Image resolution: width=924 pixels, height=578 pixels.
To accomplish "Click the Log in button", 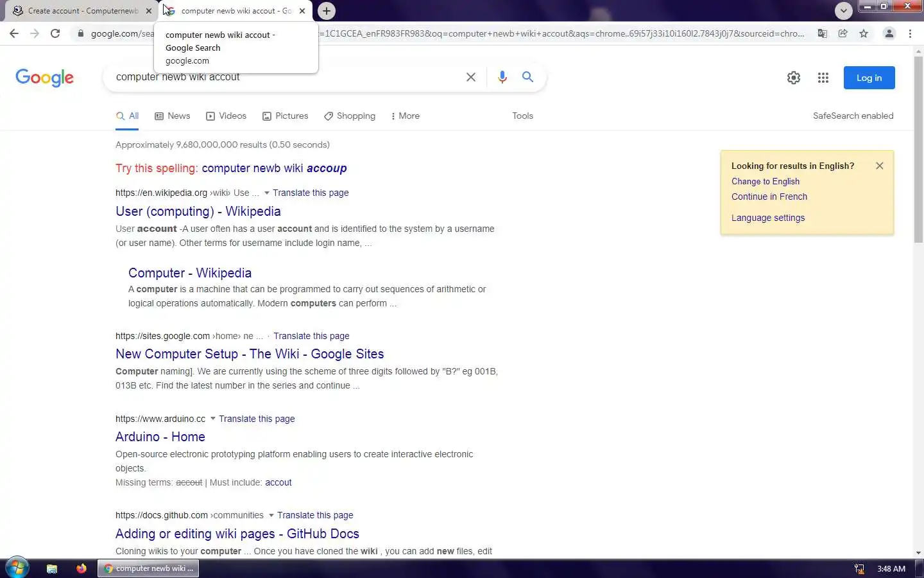I will point(869,78).
